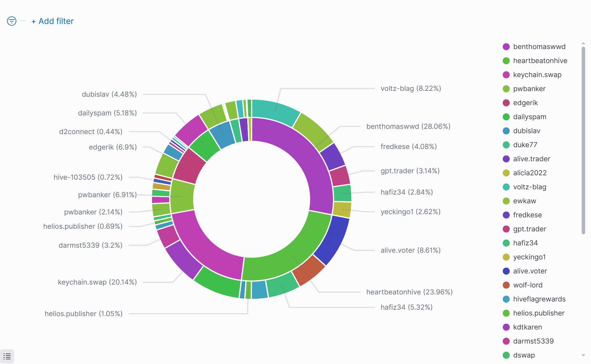Click the pwbanker legend color dot
591x364 pixels.
[506, 89]
